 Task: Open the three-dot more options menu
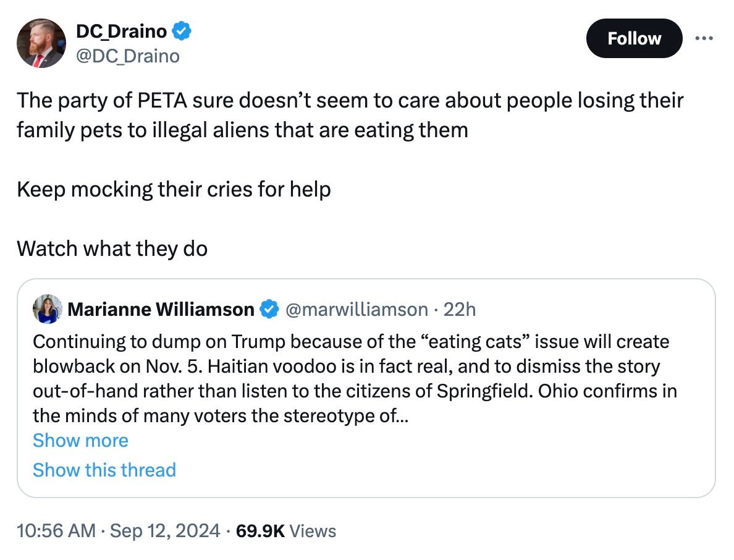pos(703,38)
